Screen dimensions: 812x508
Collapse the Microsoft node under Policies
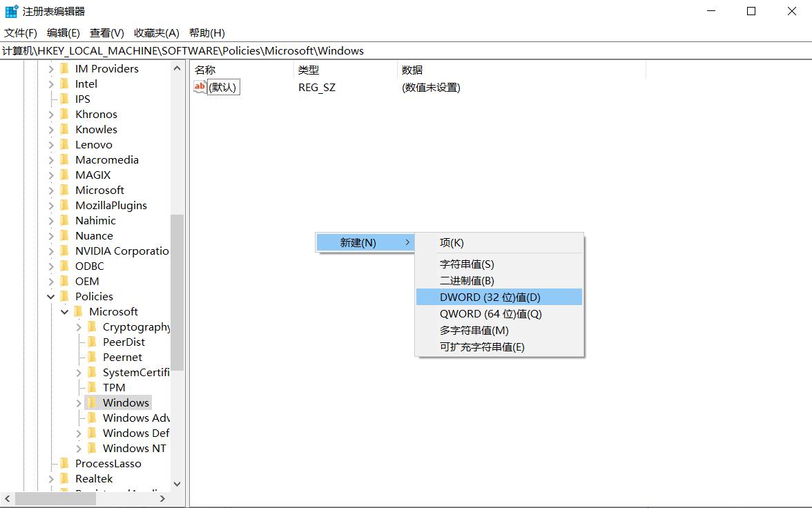coord(64,311)
